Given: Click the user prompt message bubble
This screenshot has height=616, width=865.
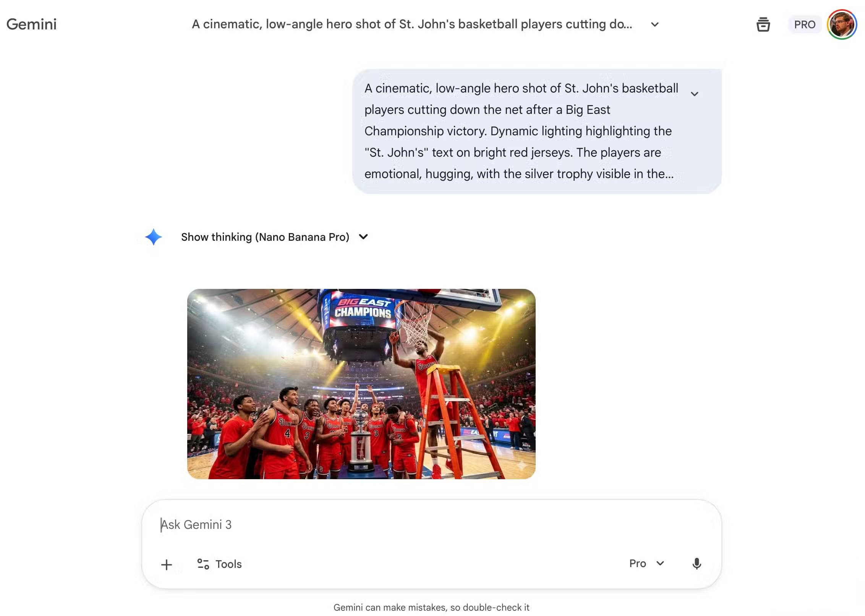Looking at the screenshot, I should [x=537, y=131].
